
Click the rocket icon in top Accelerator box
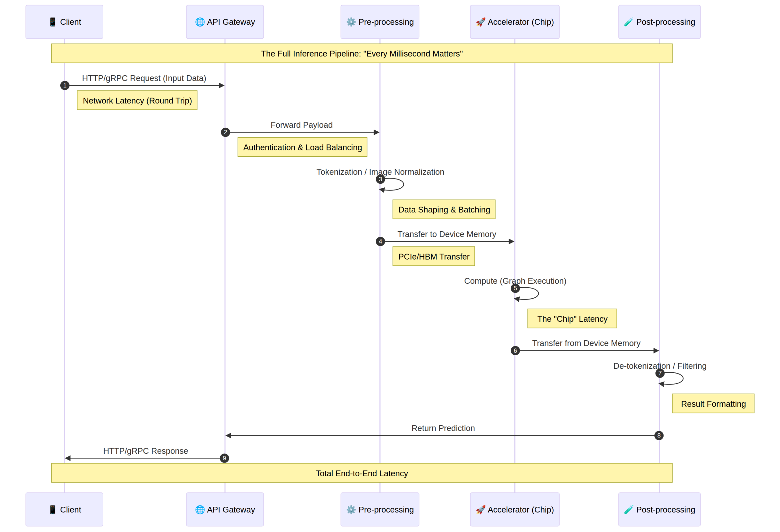click(x=480, y=22)
